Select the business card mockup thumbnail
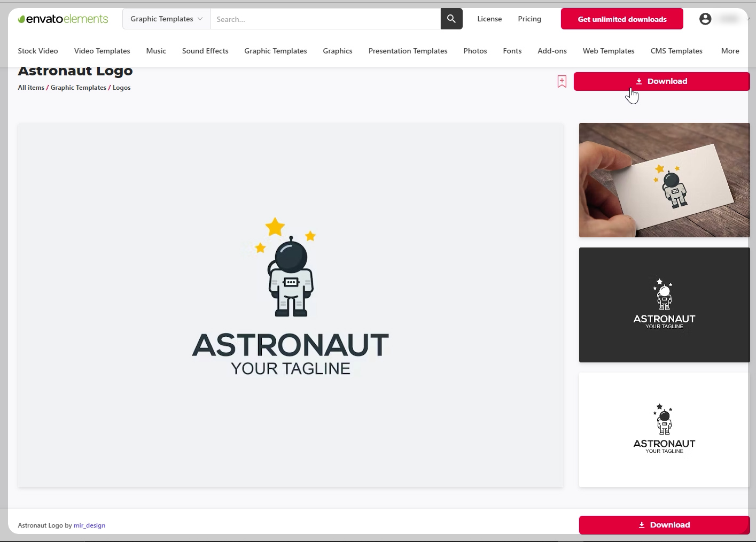Screen dimensions: 756x542 tap(664, 180)
